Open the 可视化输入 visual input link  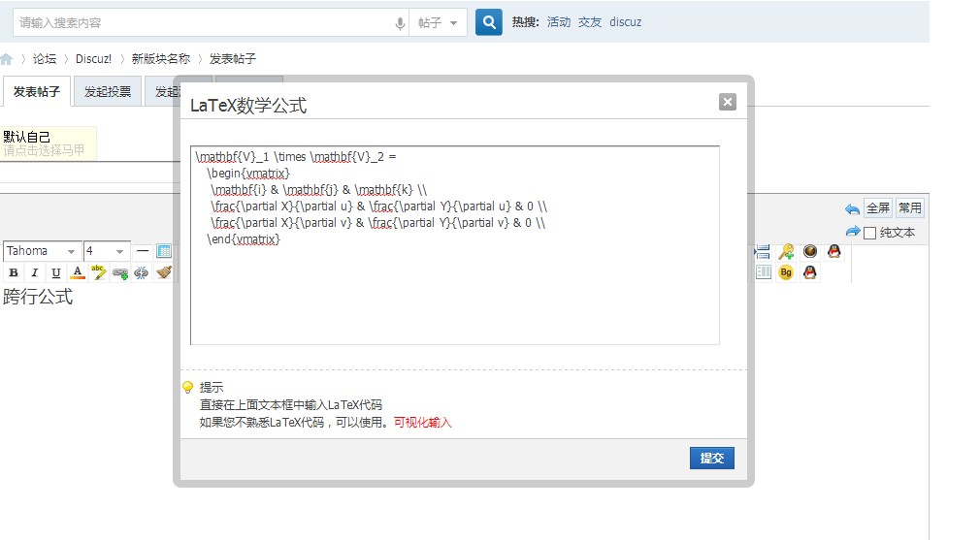(422, 423)
